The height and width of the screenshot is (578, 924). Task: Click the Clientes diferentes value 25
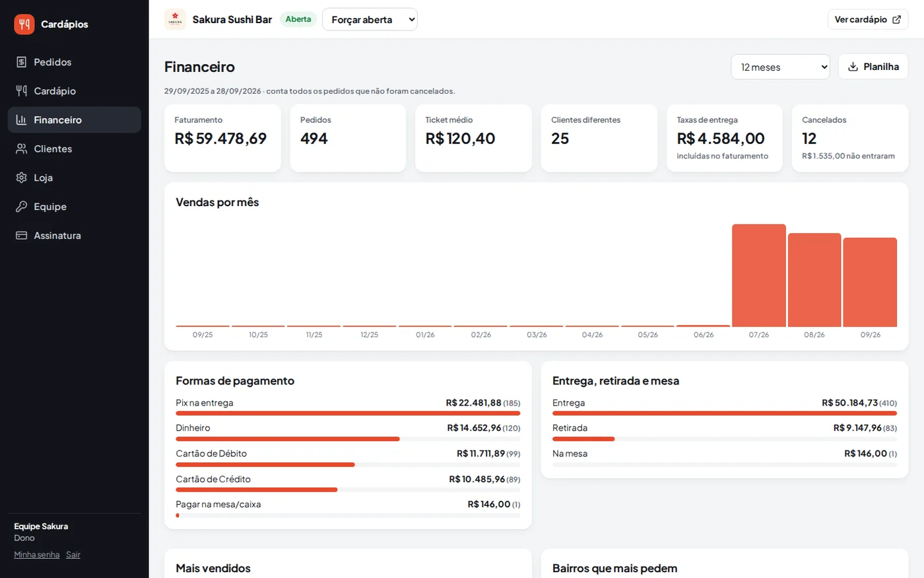click(560, 139)
